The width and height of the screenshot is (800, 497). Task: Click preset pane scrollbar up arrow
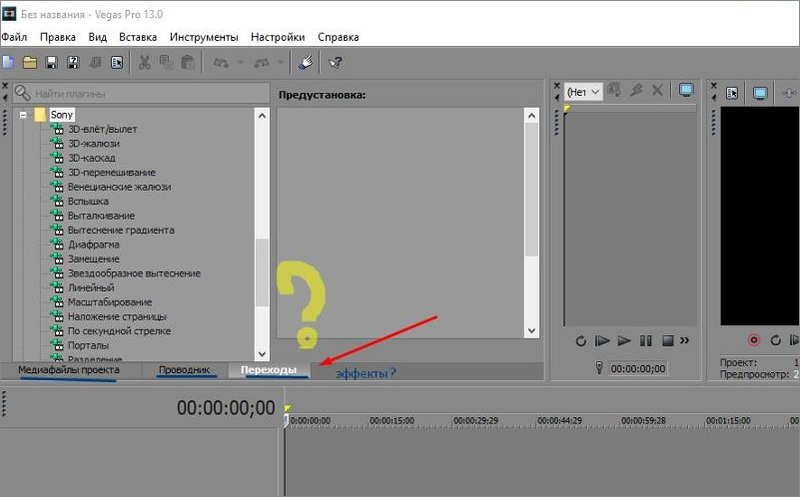(531, 116)
